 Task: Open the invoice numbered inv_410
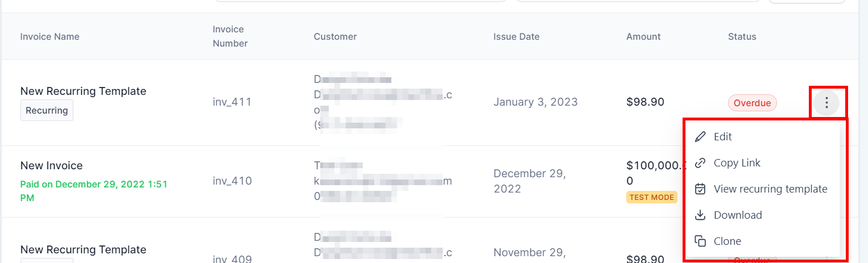pos(232,181)
